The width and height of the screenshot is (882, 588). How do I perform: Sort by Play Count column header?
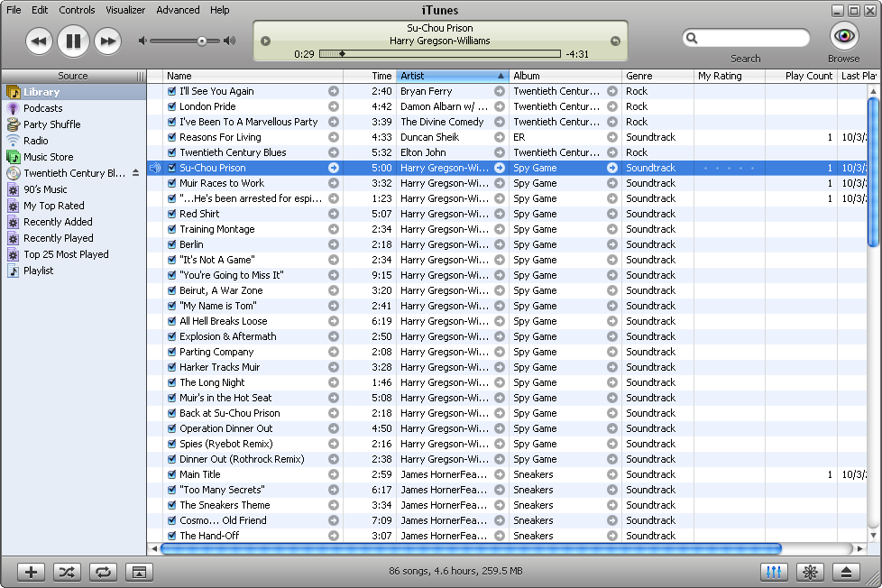tap(802, 76)
